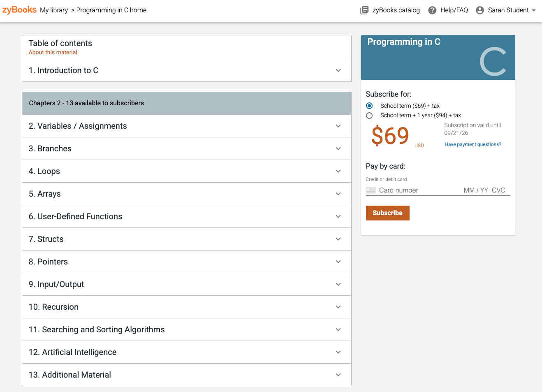Viewport: 542px width, 392px height.
Task: Select School term + 1 year ($94) option
Action: point(369,116)
